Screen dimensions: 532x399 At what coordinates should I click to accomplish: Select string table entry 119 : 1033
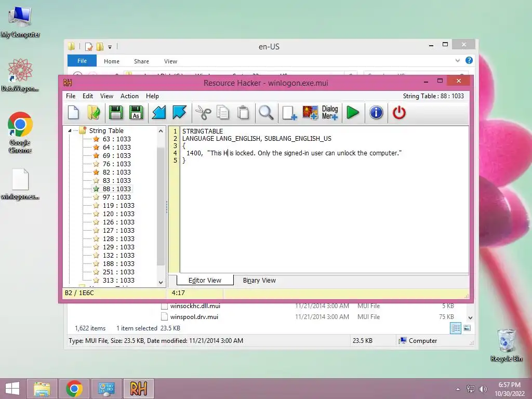point(118,205)
